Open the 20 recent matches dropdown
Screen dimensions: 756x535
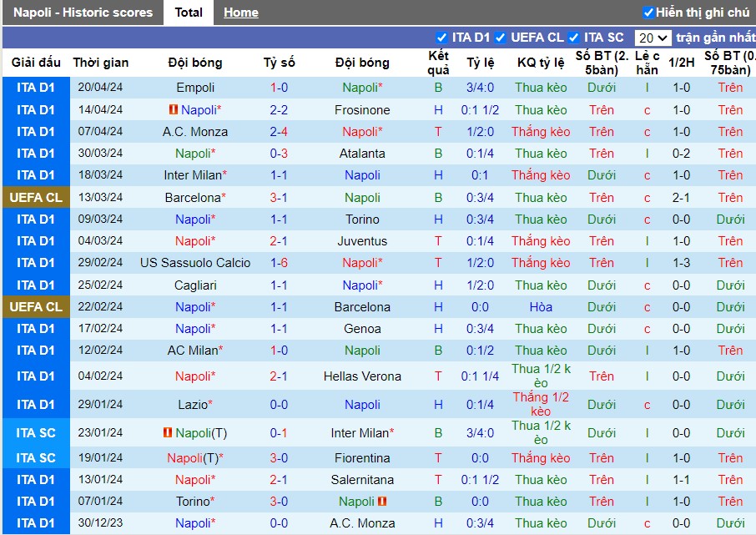coord(653,38)
